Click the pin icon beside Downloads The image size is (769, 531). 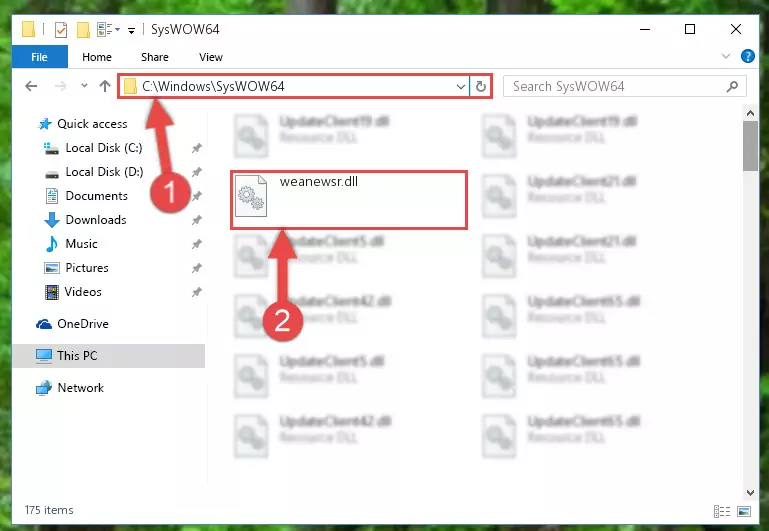click(x=197, y=220)
